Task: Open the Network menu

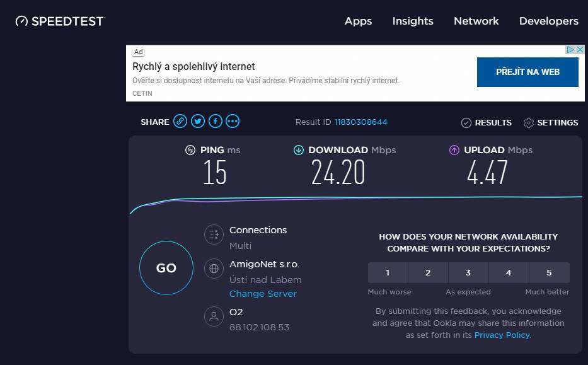Action: click(x=476, y=21)
